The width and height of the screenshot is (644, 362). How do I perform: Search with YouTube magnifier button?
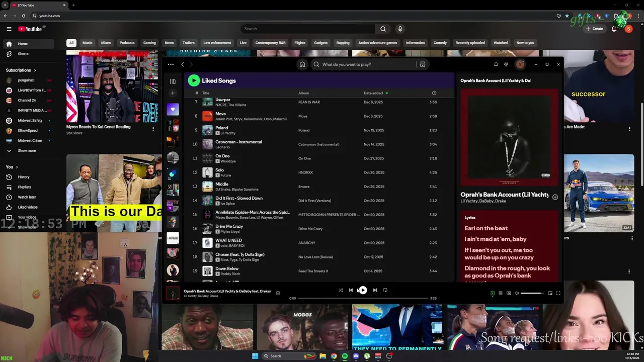[383, 29]
